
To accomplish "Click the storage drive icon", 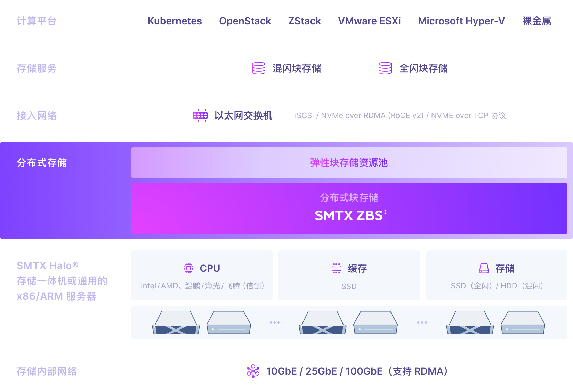I will pyautogui.click(x=484, y=268).
